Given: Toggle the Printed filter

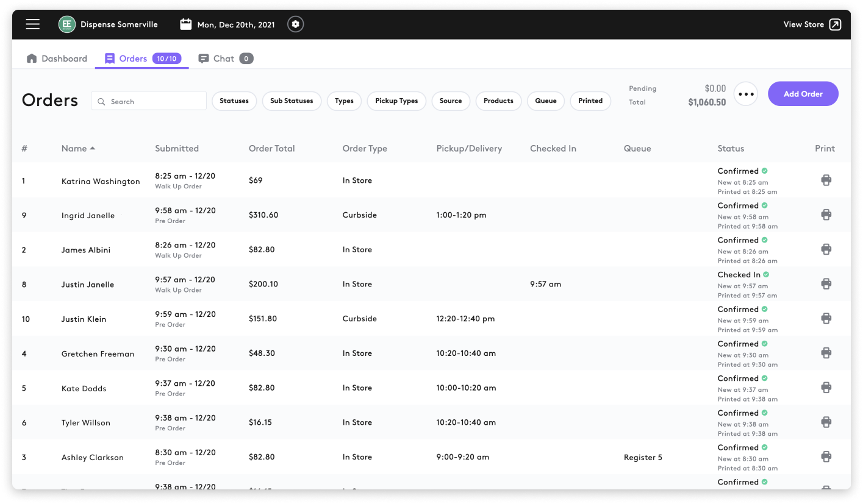Looking at the screenshot, I should pyautogui.click(x=590, y=101).
